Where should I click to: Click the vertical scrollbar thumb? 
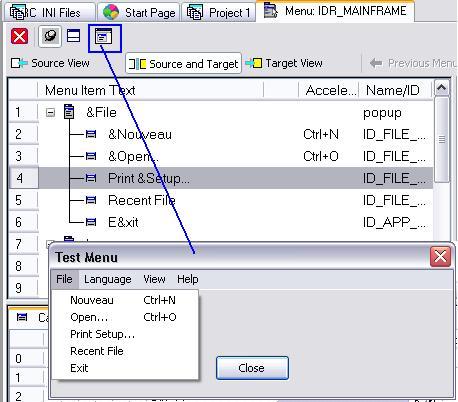click(442, 139)
